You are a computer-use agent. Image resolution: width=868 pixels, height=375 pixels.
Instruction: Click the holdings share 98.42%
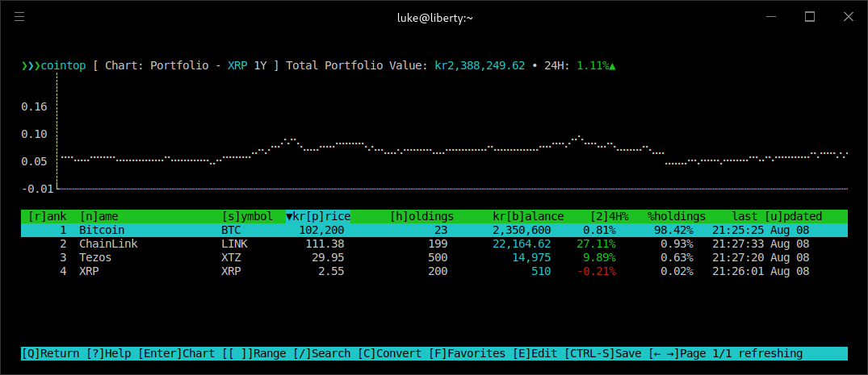click(673, 230)
